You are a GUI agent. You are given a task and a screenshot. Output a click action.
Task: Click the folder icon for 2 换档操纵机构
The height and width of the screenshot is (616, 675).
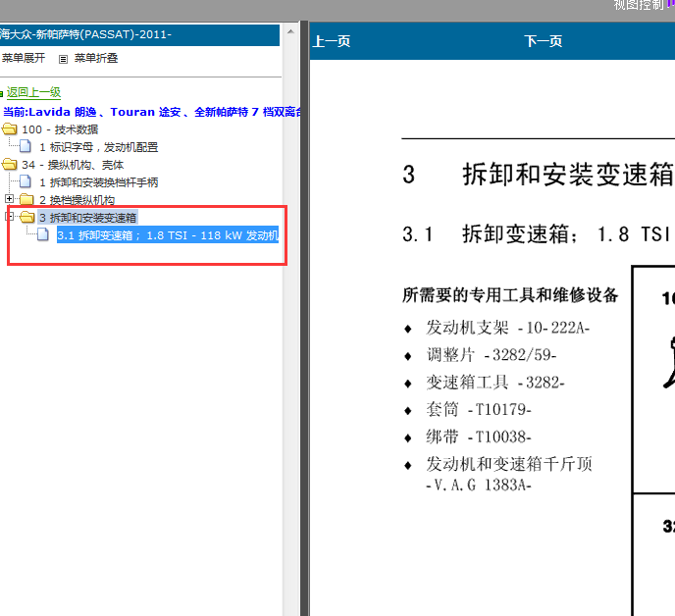26,199
